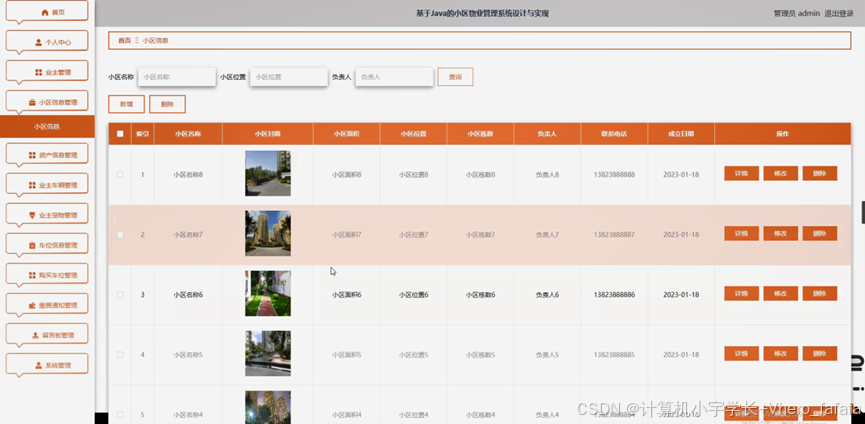Image resolution: width=865 pixels, height=424 pixels.
Task: Open the cover thumbnail for 小区名称5
Action: pyautogui.click(x=268, y=353)
